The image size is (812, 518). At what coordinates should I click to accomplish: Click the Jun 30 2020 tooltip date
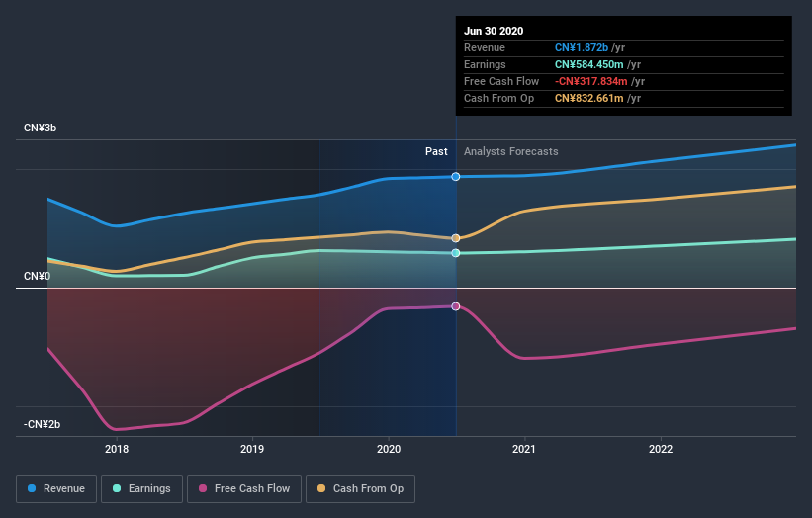point(494,31)
